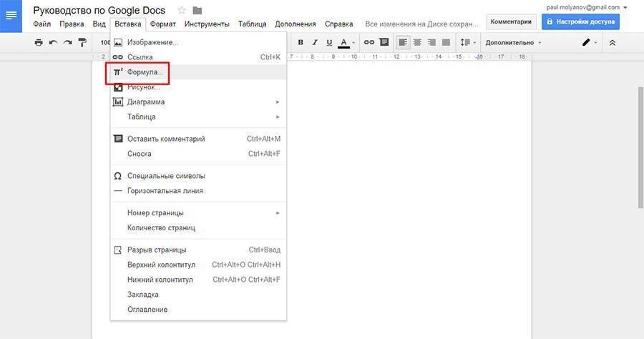Choose Специальные символы menu item
644x339 pixels.
(198, 176)
